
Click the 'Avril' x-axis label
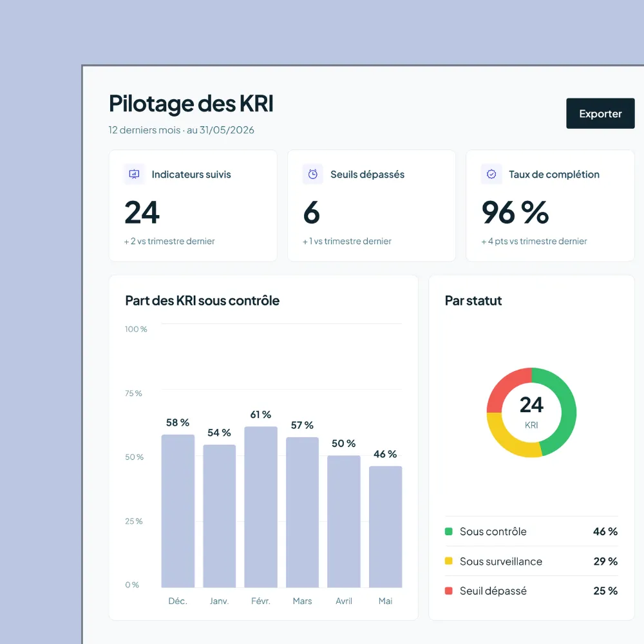click(x=344, y=601)
